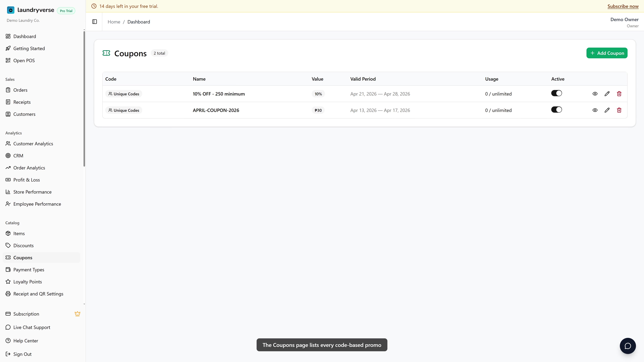
Task: Click the Demo Laundry Co. label
Action: click(23, 20)
